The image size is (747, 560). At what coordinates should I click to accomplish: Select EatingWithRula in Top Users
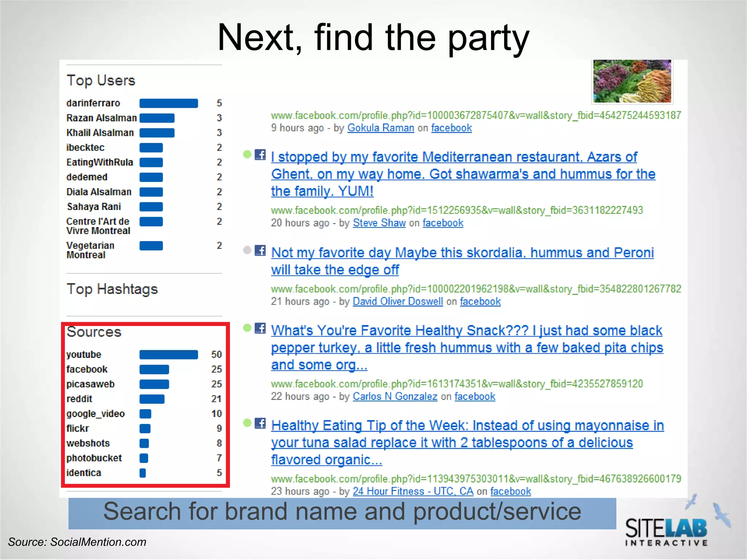pyautogui.click(x=100, y=162)
